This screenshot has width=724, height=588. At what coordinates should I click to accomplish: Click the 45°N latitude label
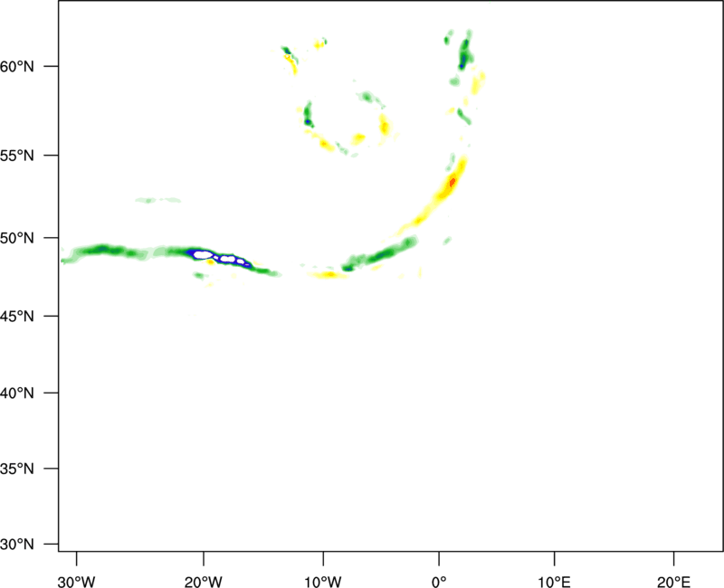click(x=17, y=316)
